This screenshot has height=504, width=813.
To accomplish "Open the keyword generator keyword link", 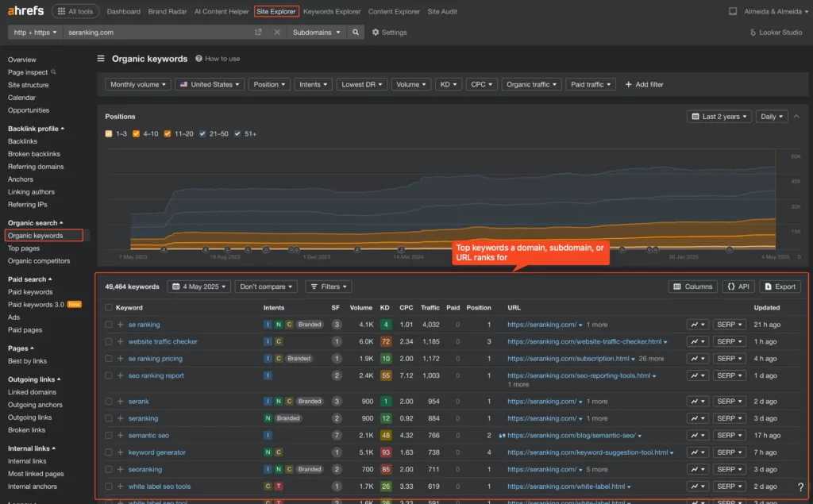I will (157, 452).
